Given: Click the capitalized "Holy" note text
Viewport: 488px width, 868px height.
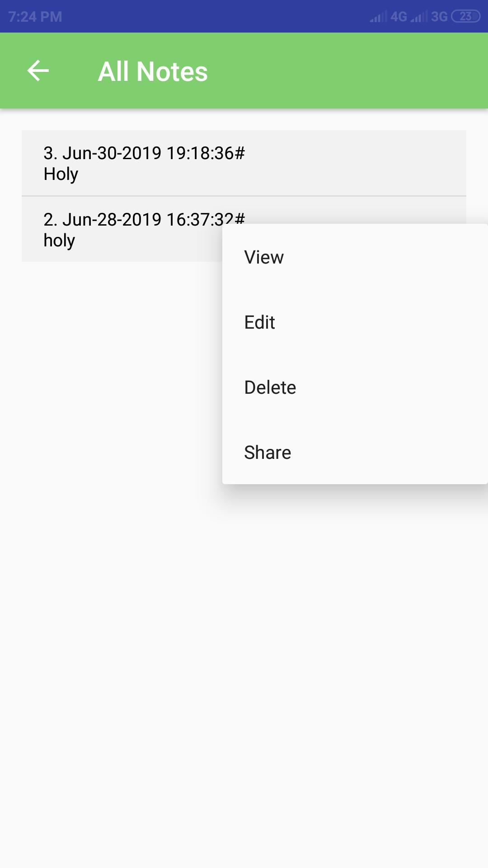Looking at the screenshot, I should [x=61, y=174].
